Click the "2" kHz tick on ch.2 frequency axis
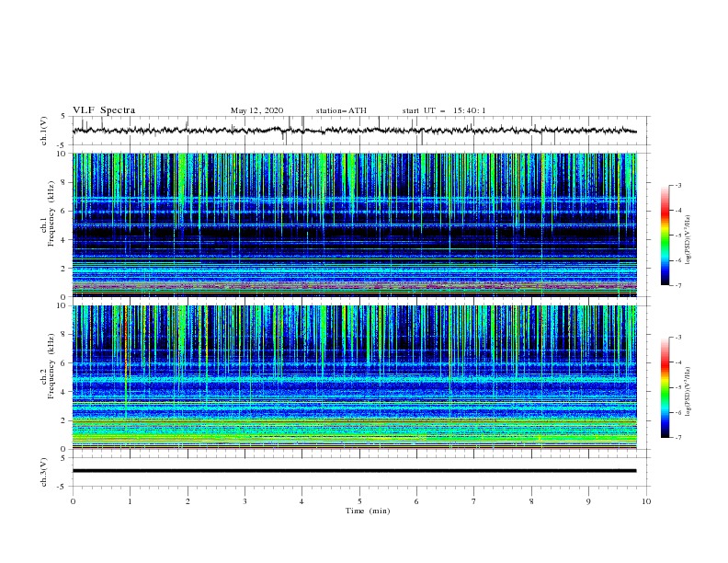Image resolution: width=728 pixels, height=563 pixels. (x=65, y=420)
